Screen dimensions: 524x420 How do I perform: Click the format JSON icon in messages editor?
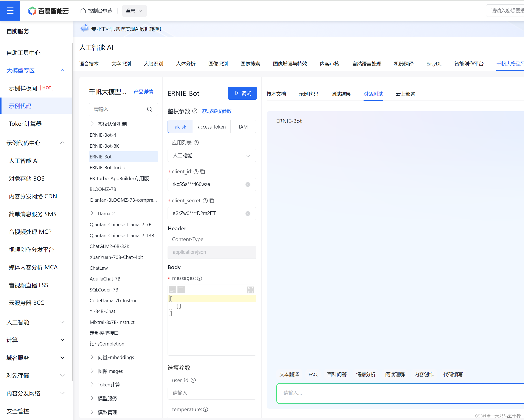tap(172, 290)
